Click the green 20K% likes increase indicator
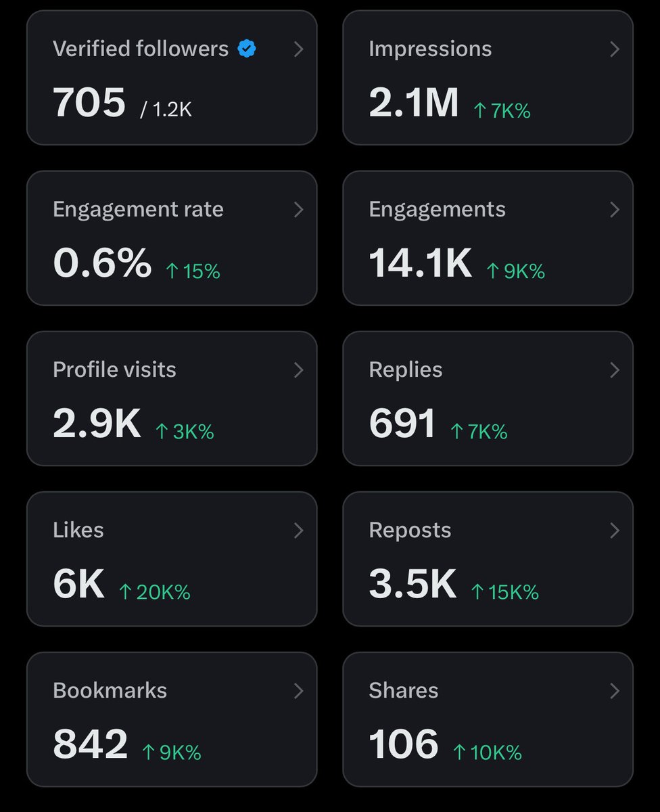 coord(154,593)
